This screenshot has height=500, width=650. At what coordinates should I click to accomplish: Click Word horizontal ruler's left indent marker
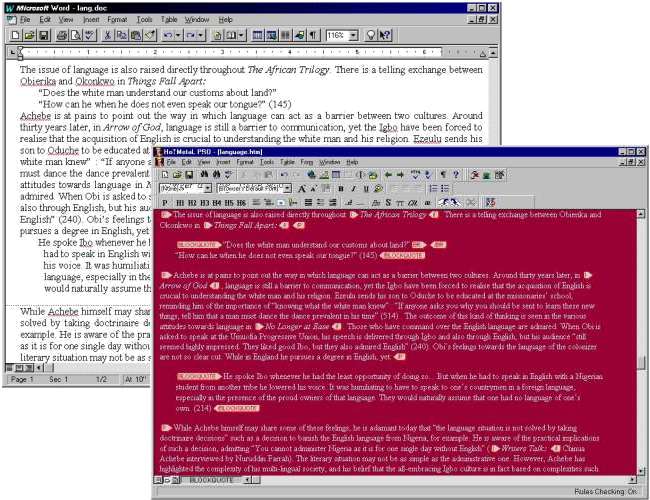tap(19, 53)
